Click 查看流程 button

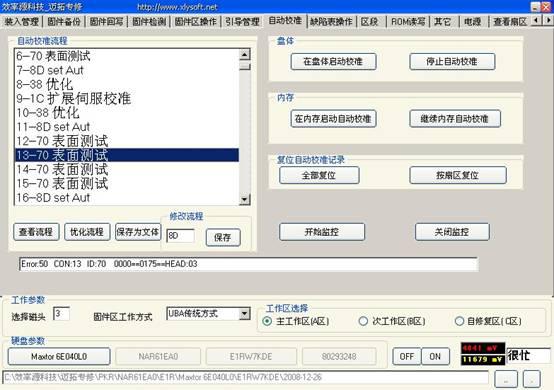(x=36, y=232)
